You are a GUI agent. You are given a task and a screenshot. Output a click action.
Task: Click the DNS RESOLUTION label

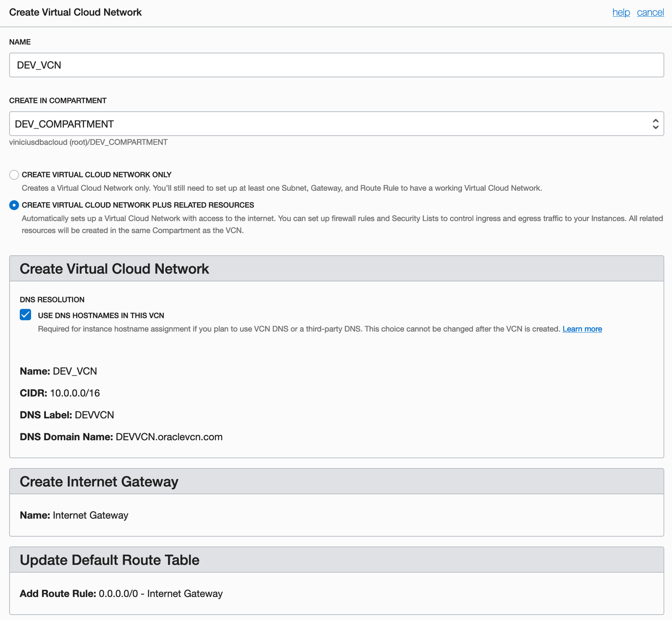coord(52,299)
